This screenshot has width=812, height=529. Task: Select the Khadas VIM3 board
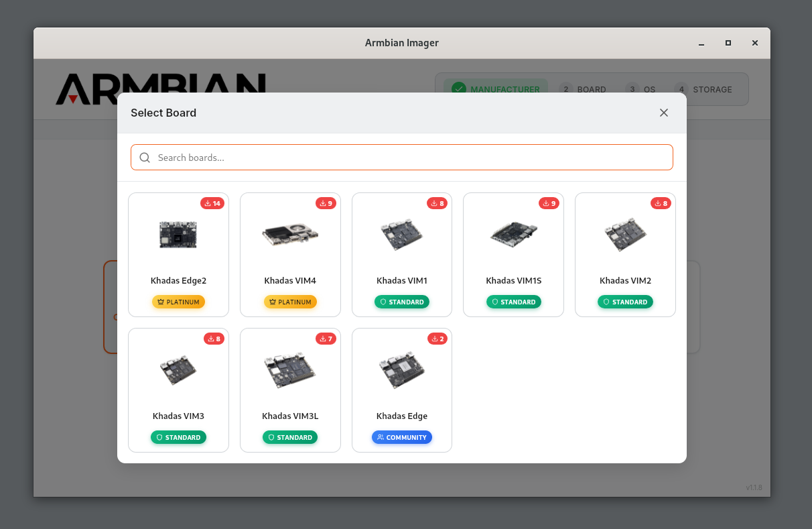(x=178, y=390)
